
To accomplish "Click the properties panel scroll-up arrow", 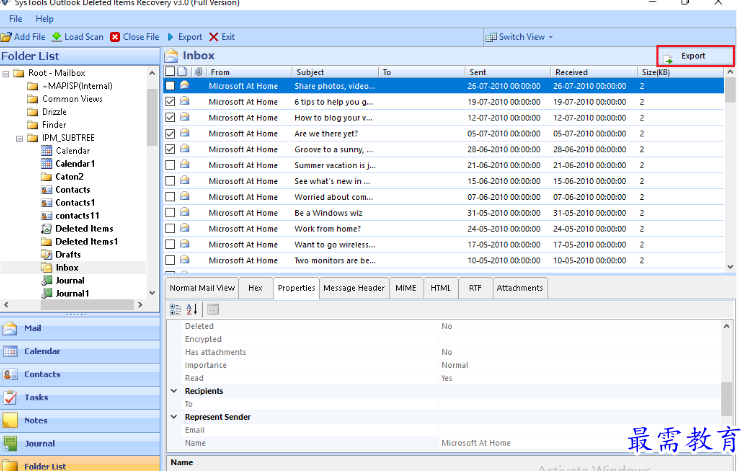I will click(726, 326).
